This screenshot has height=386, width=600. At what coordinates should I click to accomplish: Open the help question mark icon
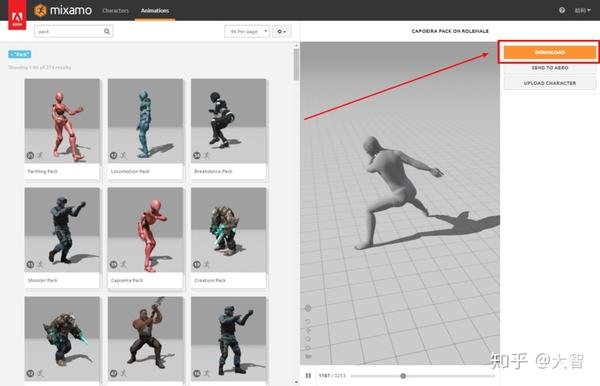tap(562, 10)
